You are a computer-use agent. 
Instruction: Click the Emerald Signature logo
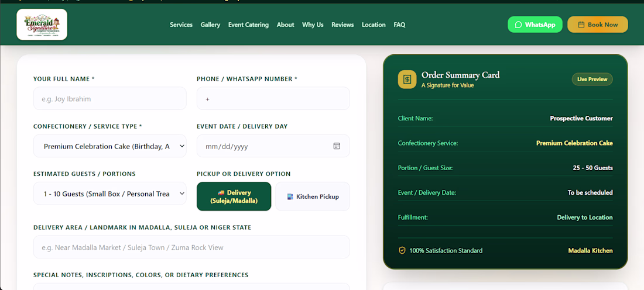coord(42,25)
